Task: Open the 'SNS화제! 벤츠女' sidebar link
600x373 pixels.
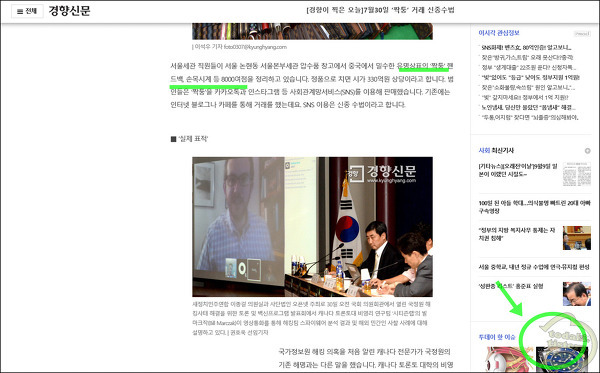Action: click(526, 47)
